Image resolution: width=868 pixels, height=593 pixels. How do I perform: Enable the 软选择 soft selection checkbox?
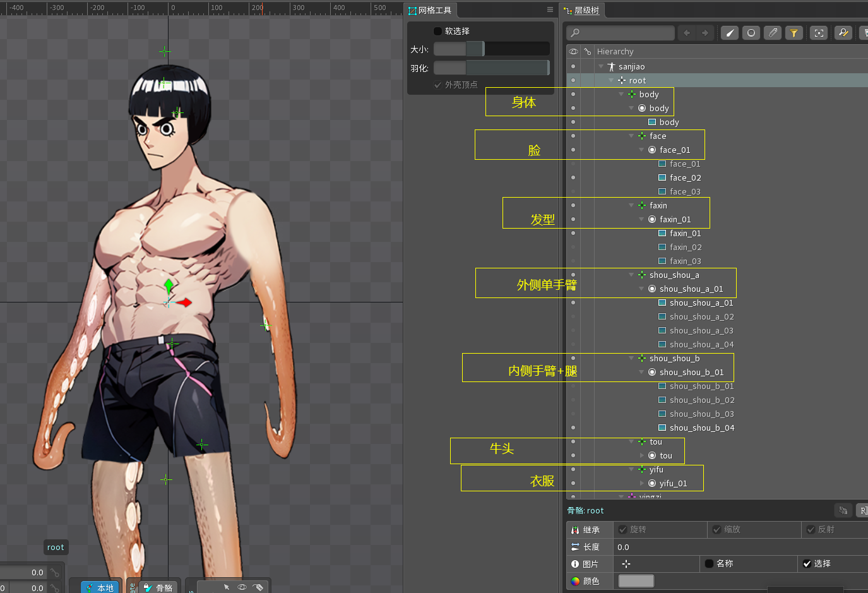pos(438,31)
